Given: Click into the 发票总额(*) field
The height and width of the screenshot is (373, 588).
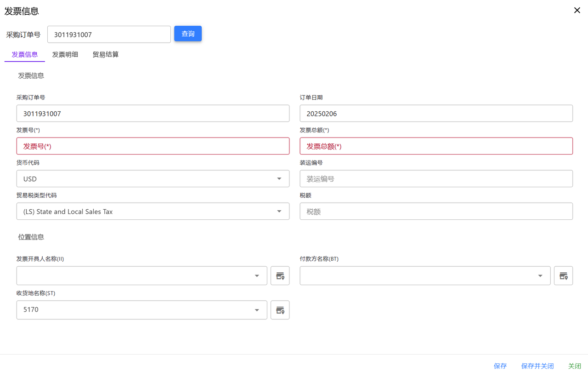Looking at the screenshot, I should (436, 146).
